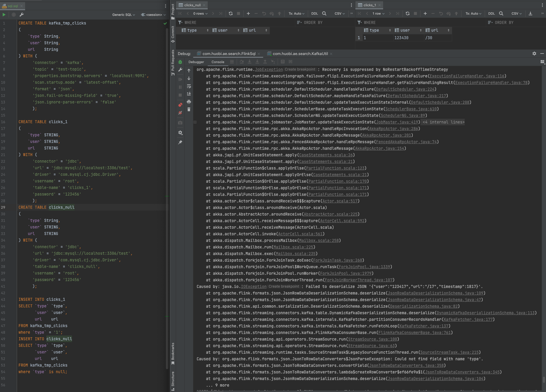Open the sql.sql editor tab
This screenshot has height=392, width=546.
click(x=13, y=6)
